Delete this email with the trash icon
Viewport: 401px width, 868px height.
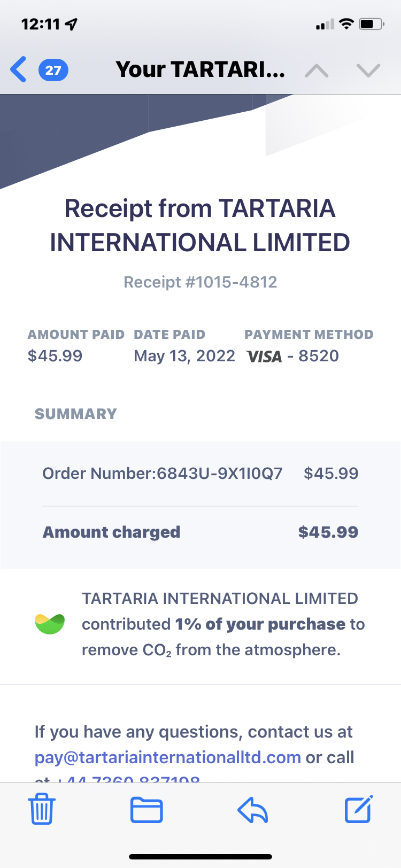[41, 809]
